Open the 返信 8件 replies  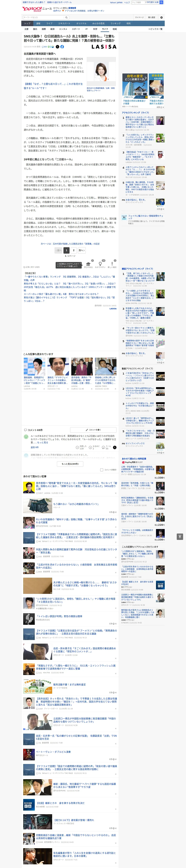[34, 447]
